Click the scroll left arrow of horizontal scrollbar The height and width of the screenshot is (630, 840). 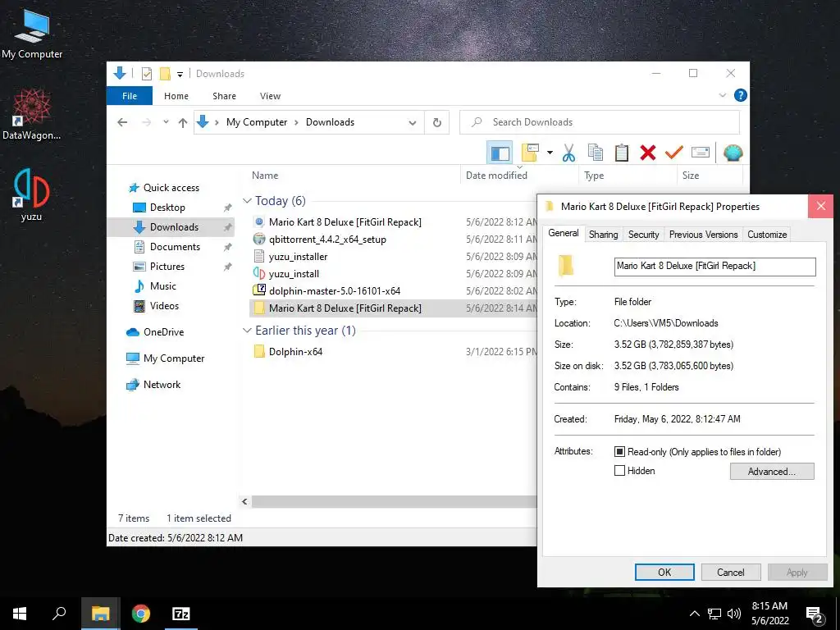[x=244, y=501]
